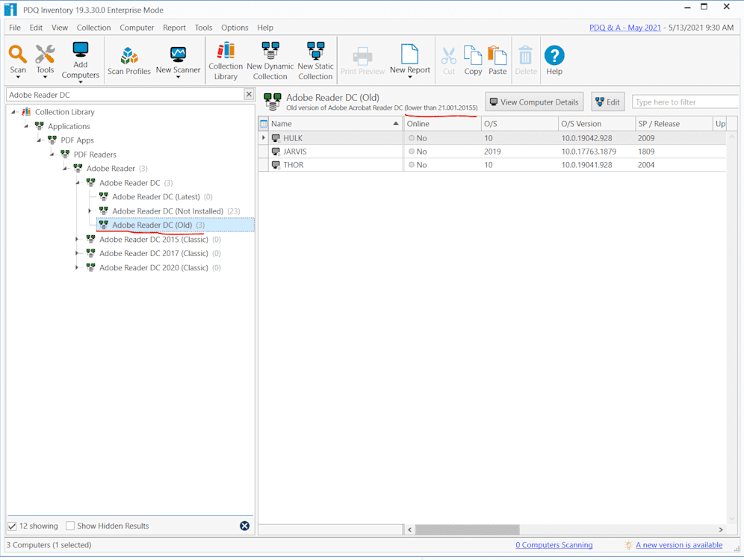Click the New Report toolbar icon
744x560 pixels.
pyautogui.click(x=410, y=54)
